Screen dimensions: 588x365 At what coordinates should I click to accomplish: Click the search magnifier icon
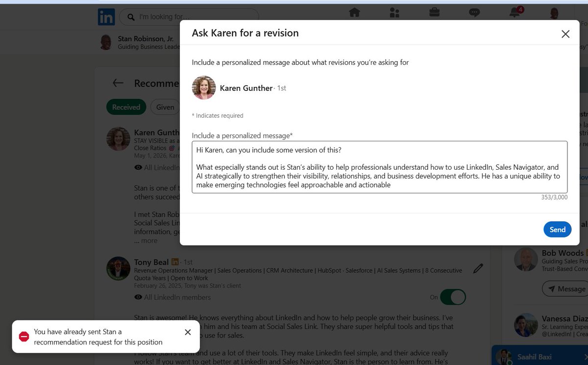(131, 17)
